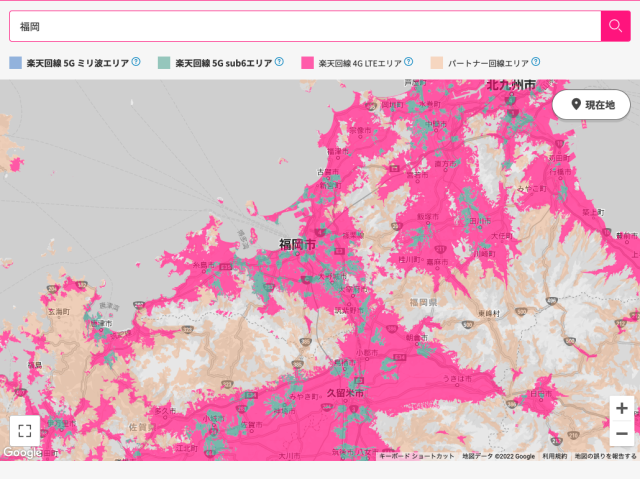The image size is (640, 479).
Task: Click the 行橋市 map label
Action: [x=560, y=172]
